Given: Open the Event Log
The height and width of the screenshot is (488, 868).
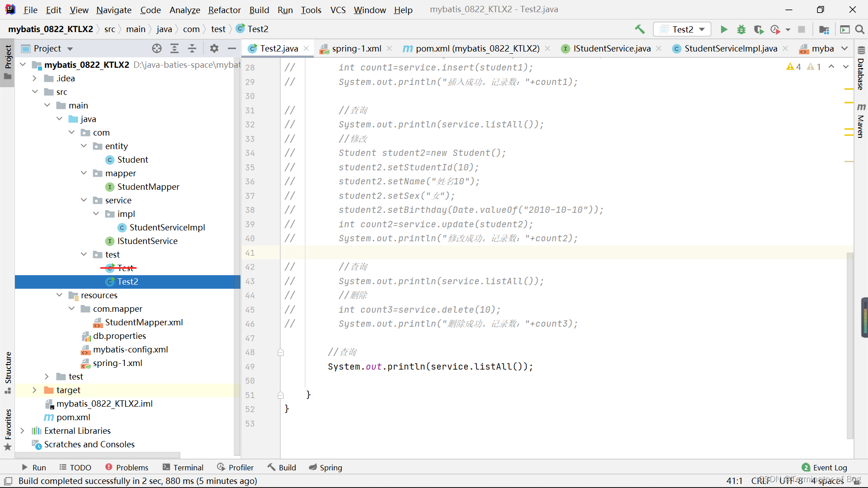Looking at the screenshot, I should (824, 468).
